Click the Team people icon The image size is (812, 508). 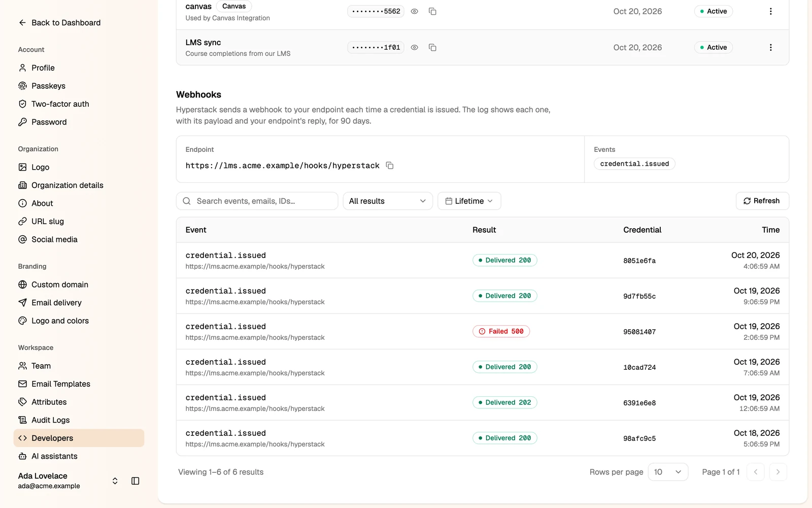[x=22, y=366]
